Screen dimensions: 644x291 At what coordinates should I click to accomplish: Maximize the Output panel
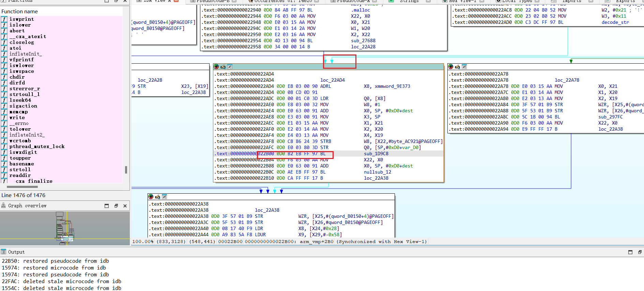point(630,252)
